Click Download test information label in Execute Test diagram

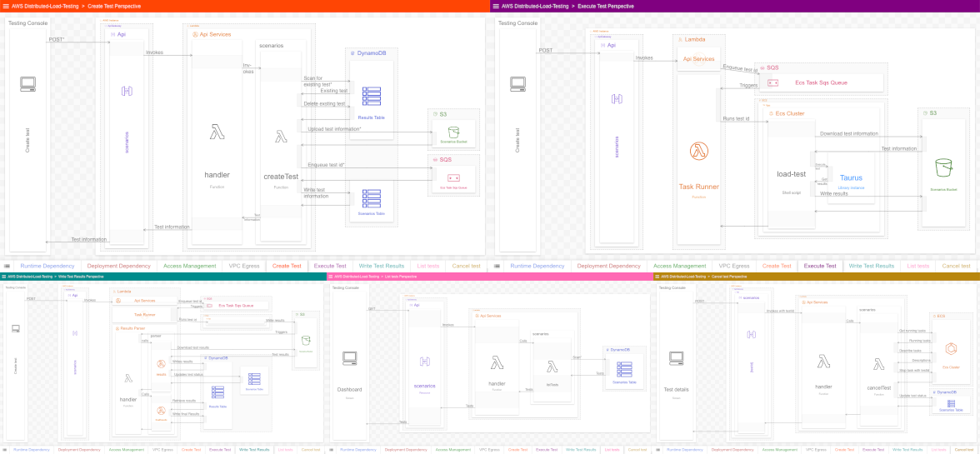(x=848, y=133)
